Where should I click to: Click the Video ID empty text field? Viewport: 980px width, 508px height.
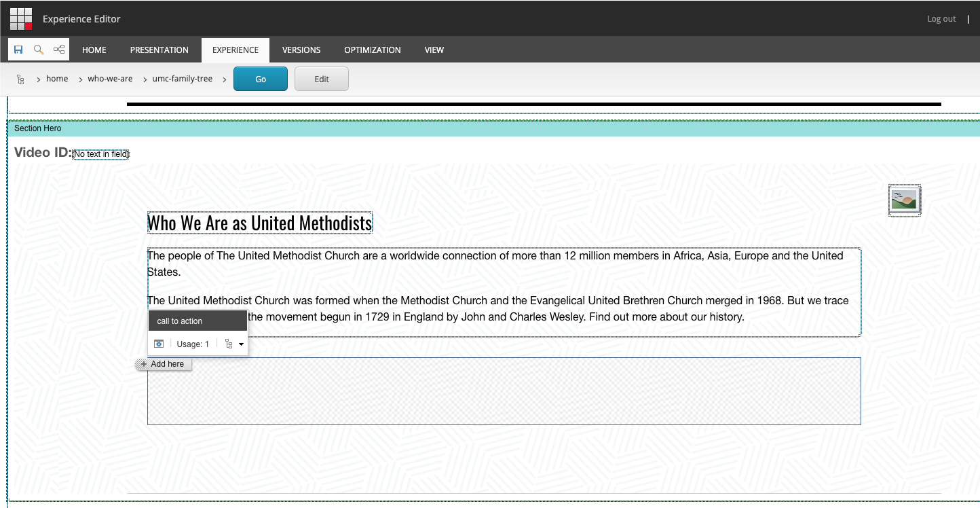100,154
